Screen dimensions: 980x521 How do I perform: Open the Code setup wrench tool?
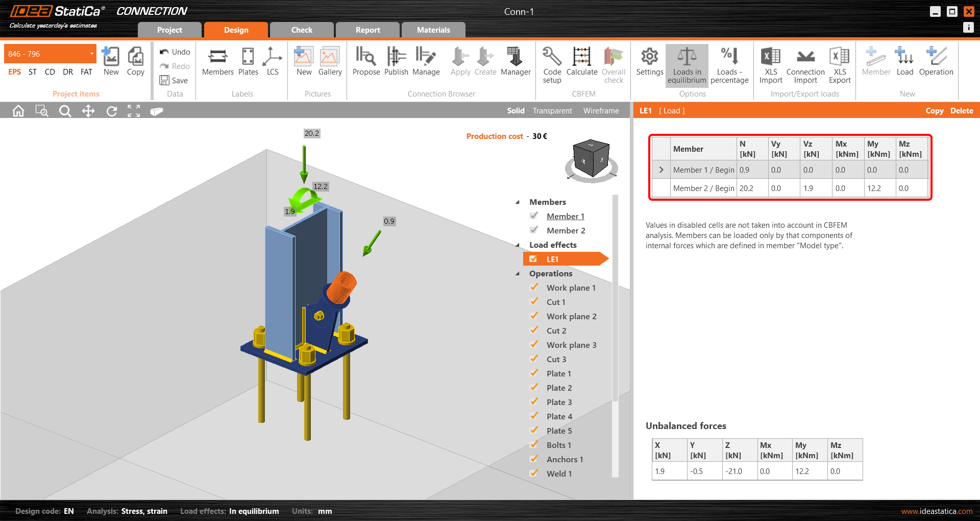tap(552, 57)
